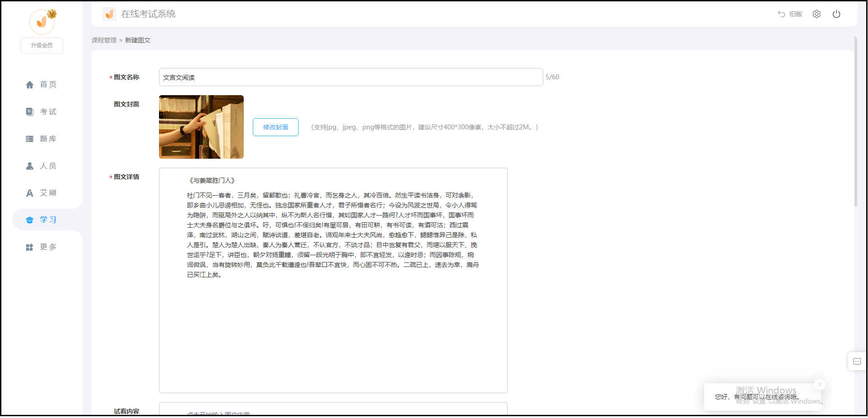Click the question bank icon beside 题库

pyautogui.click(x=30, y=139)
